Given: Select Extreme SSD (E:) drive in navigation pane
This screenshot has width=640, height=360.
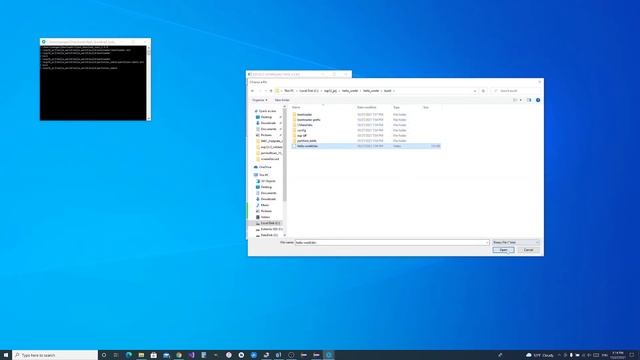Looking at the screenshot, I should click(271, 229).
